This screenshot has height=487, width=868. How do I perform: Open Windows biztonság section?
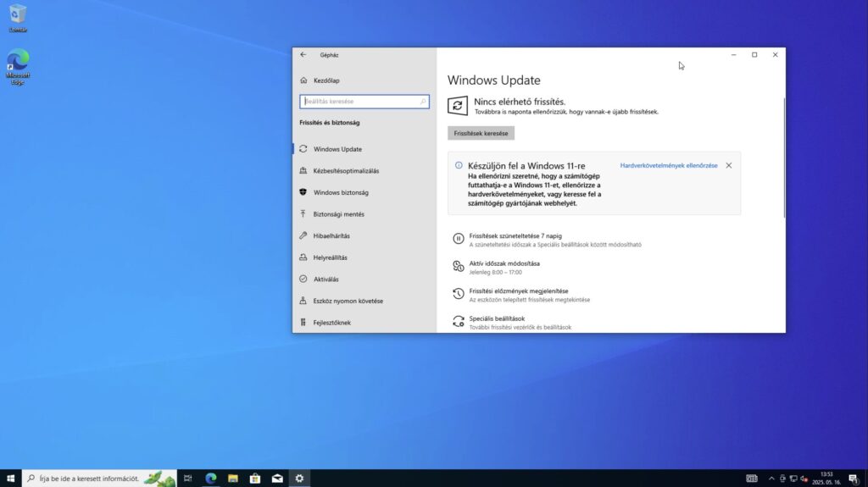[x=341, y=192]
